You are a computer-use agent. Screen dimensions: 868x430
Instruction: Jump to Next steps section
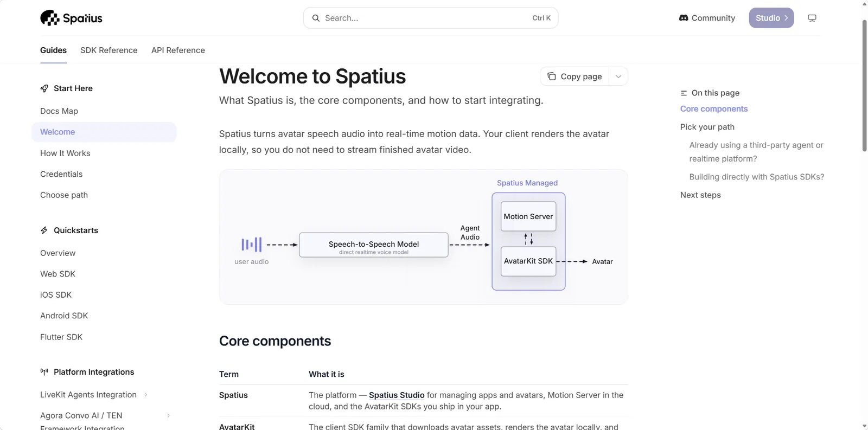pos(700,195)
